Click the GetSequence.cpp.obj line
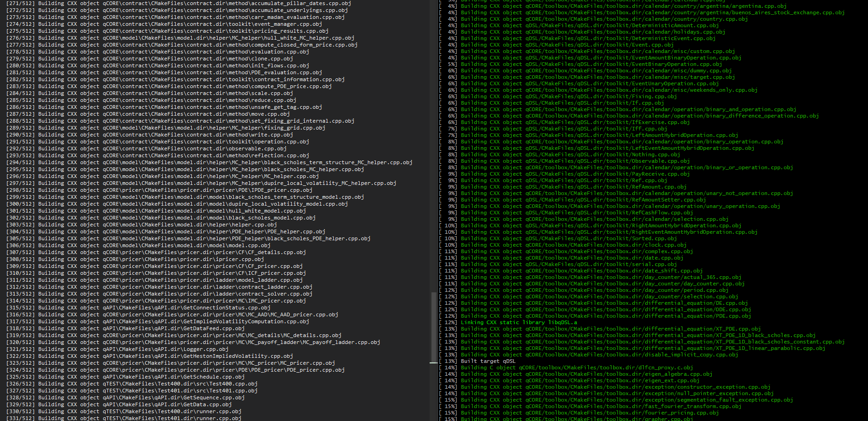This screenshot has height=421, width=868. [125, 397]
